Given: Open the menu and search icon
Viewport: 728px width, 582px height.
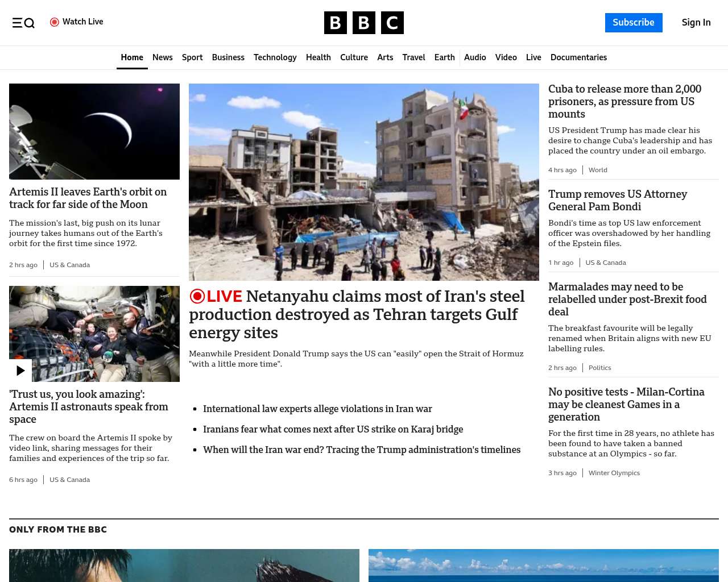Looking at the screenshot, I should click(23, 23).
